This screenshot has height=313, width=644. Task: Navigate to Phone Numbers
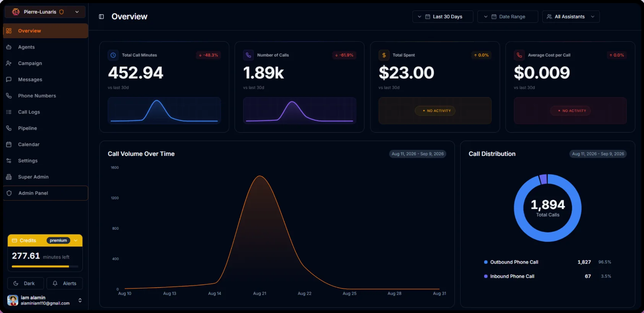click(x=45, y=96)
